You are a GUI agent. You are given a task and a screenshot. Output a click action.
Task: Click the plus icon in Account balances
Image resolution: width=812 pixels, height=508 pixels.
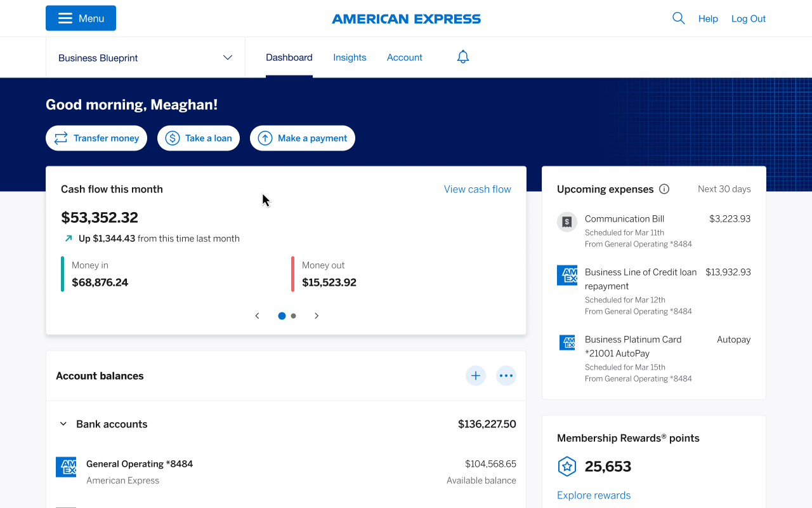[x=476, y=376]
